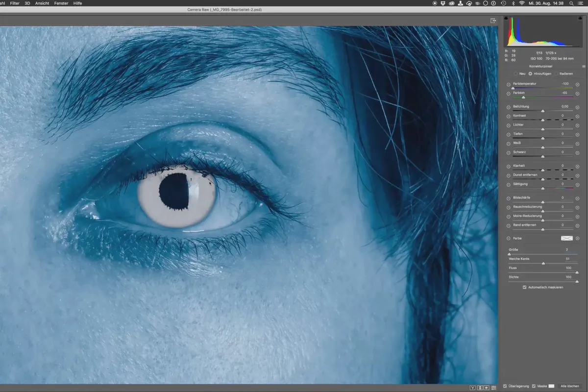Open the Filter menu

point(15,3)
